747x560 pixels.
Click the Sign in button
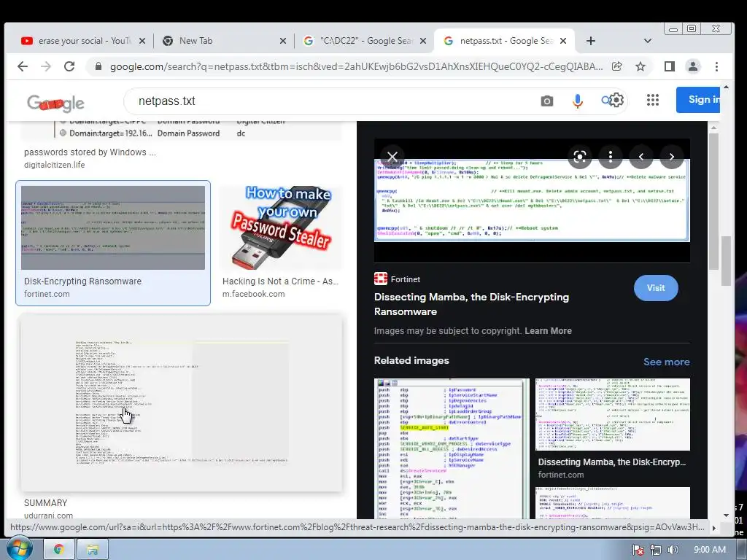tap(698, 100)
